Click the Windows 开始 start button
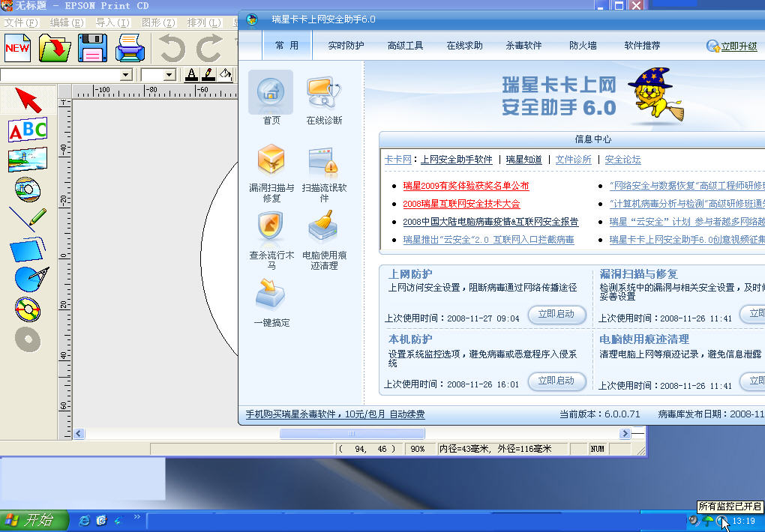765x532 pixels. coord(34,520)
